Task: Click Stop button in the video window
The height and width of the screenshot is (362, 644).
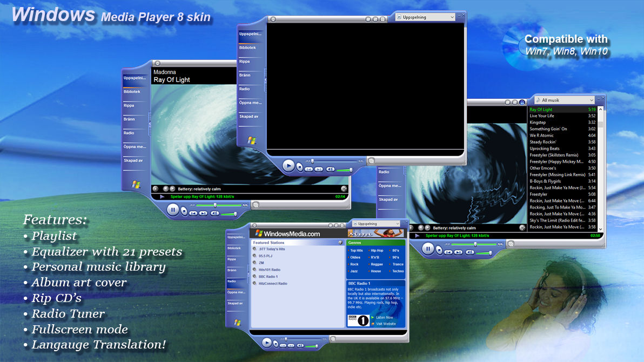Action: (x=299, y=167)
